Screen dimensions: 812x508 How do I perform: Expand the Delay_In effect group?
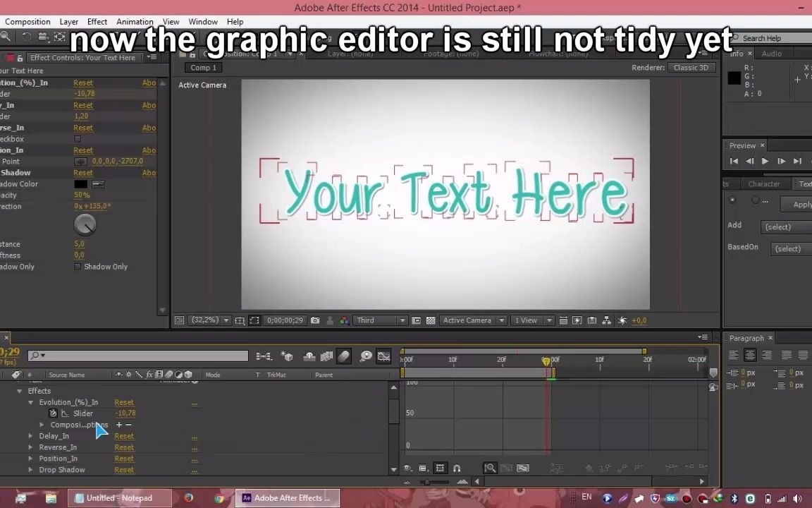[30, 435]
